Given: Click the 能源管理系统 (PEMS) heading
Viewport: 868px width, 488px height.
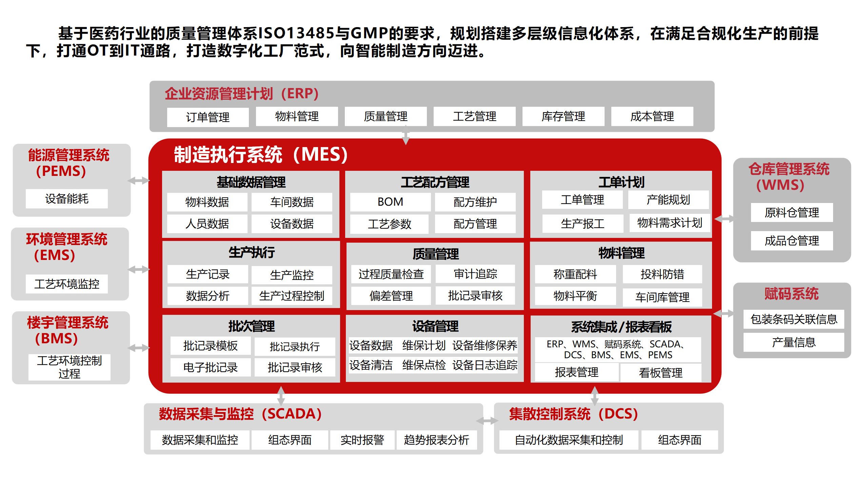Looking at the screenshot, I should pos(68,163).
